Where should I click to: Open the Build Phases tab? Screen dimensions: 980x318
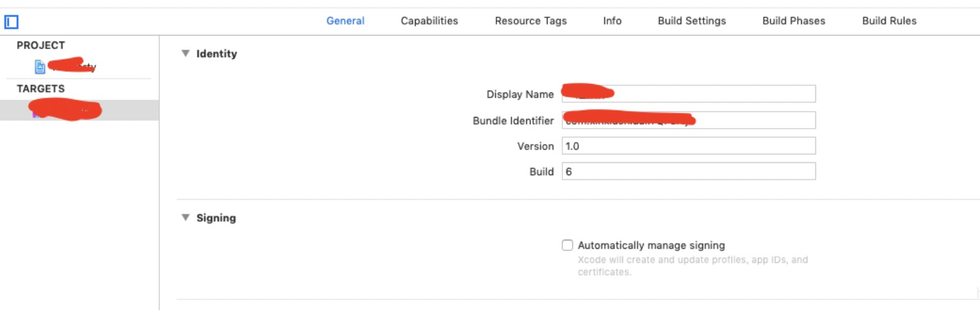tap(793, 21)
